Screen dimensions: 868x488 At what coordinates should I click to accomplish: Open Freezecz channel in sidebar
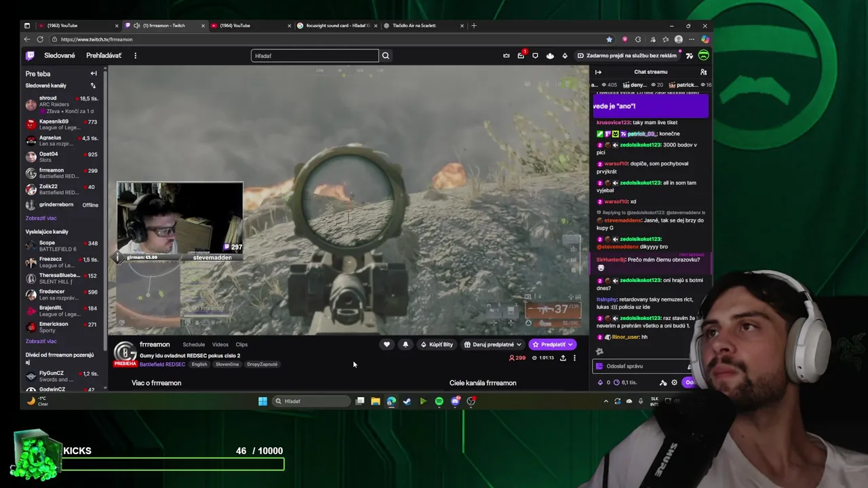[x=62, y=262]
